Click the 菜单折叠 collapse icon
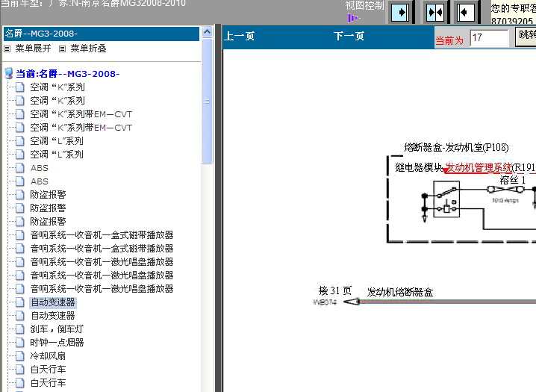 (x=62, y=49)
